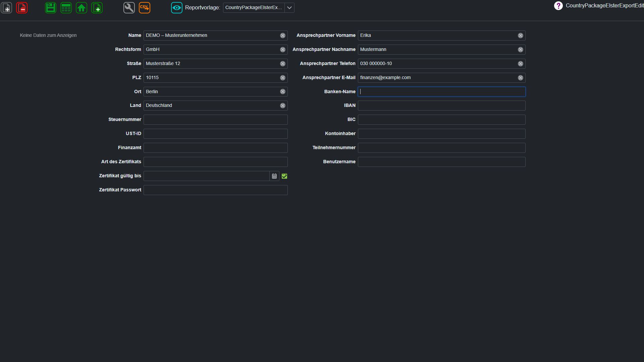Clear the Ort field value
Screen dimensions: 644x362
point(283,92)
